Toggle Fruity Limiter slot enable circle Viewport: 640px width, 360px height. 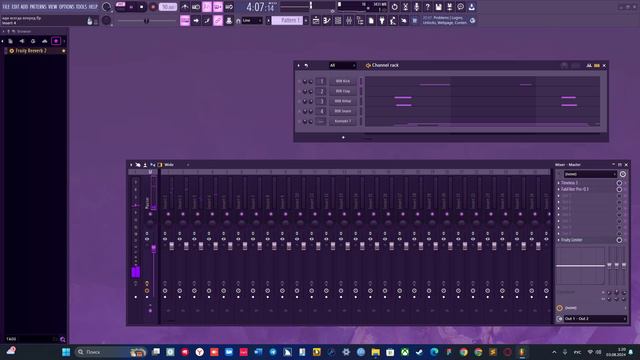tap(619, 240)
